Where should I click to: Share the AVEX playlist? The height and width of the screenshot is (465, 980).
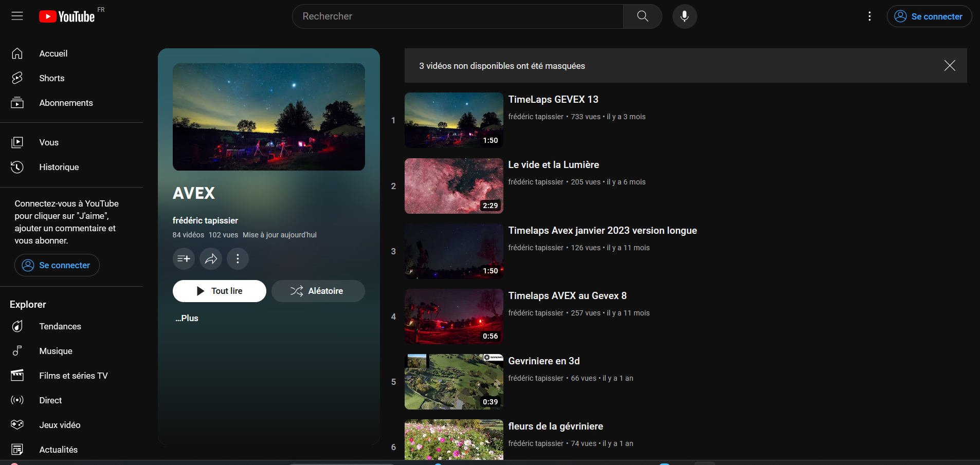click(x=211, y=258)
